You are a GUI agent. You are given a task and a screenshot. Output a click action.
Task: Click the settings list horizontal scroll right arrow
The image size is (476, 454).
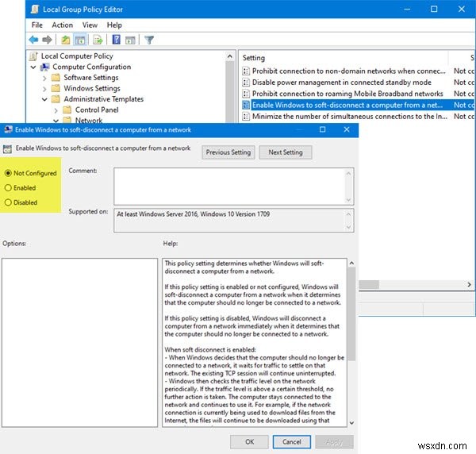pyautogui.click(x=469, y=285)
